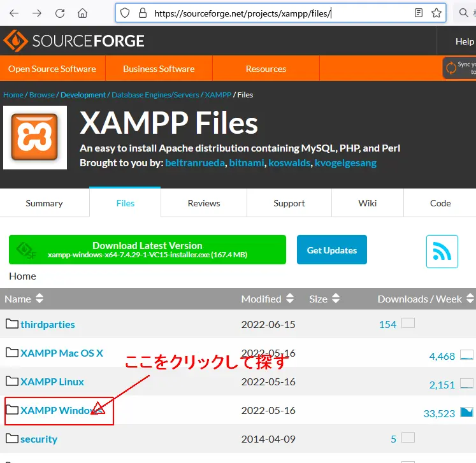Click the 154 weekly downloads number
The width and height of the screenshot is (476, 463).
[387, 325]
